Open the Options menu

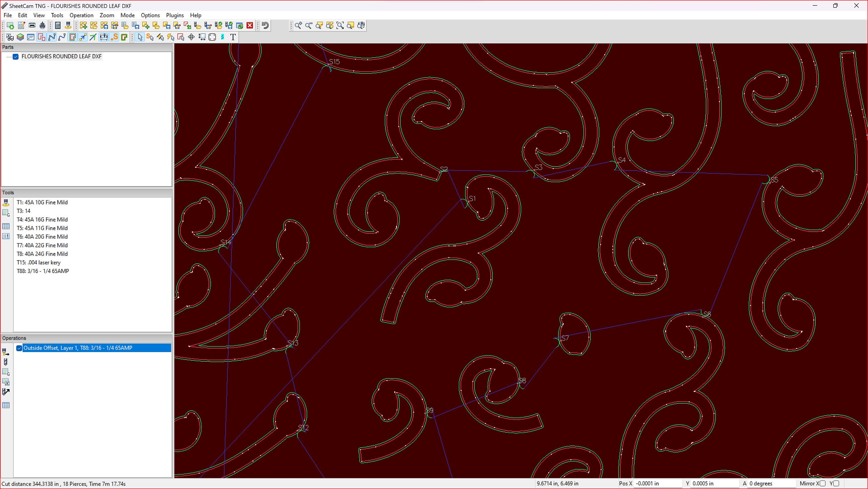150,15
